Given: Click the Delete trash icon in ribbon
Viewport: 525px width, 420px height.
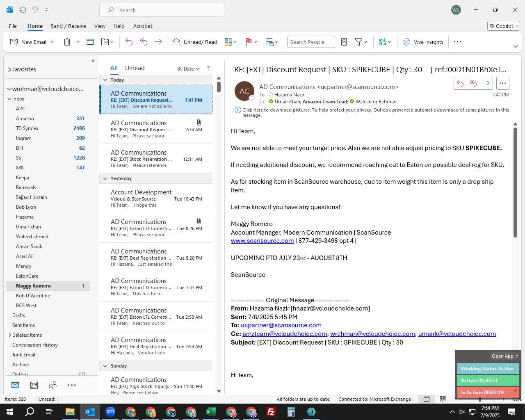Looking at the screenshot, I should click(67, 42).
